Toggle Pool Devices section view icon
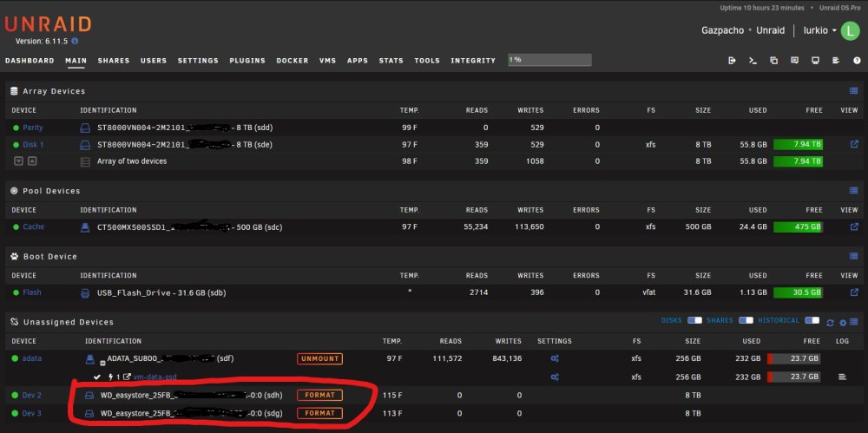Image resolution: width=868 pixels, height=433 pixels. [x=853, y=191]
